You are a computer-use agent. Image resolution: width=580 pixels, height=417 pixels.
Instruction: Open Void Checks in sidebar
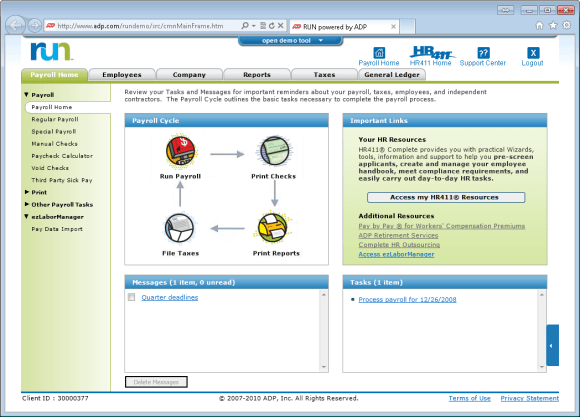(x=50, y=168)
